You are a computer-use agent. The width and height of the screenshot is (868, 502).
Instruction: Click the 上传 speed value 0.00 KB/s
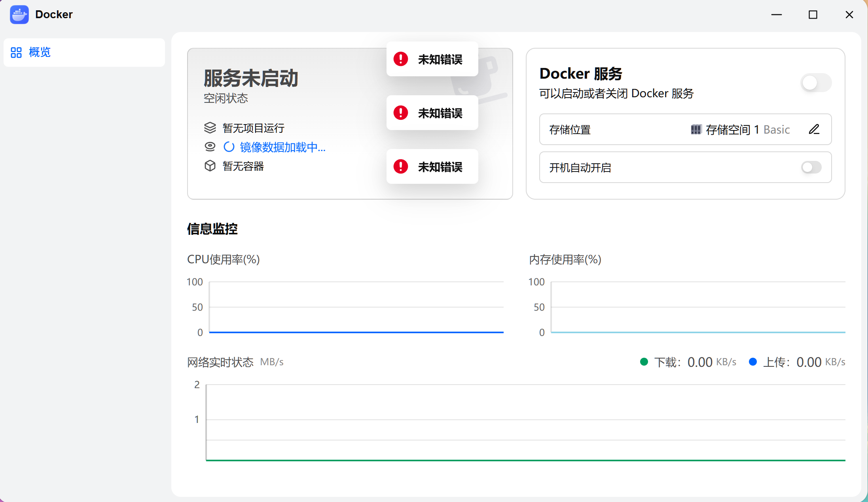coord(821,362)
